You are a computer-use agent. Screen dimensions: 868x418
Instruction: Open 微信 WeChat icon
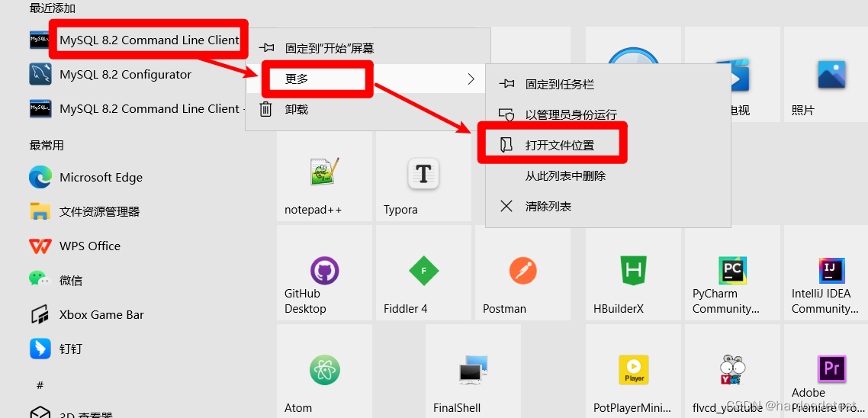click(40, 280)
